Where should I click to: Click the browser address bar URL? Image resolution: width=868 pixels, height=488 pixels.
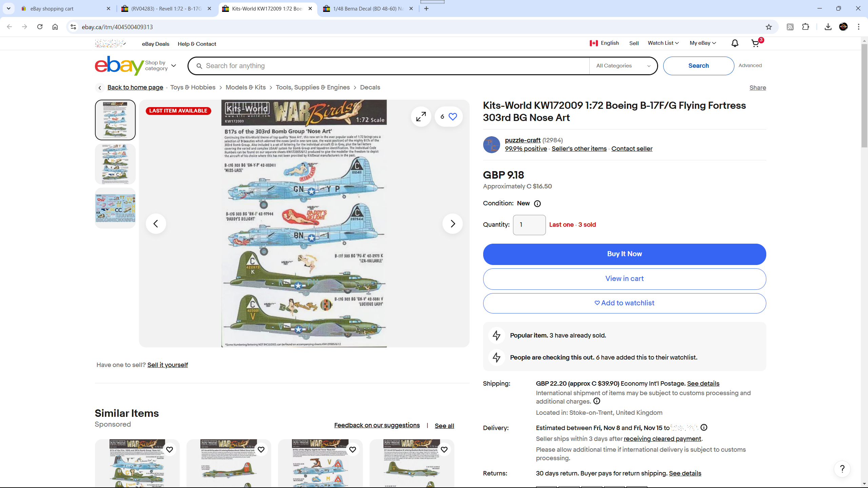(117, 27)
